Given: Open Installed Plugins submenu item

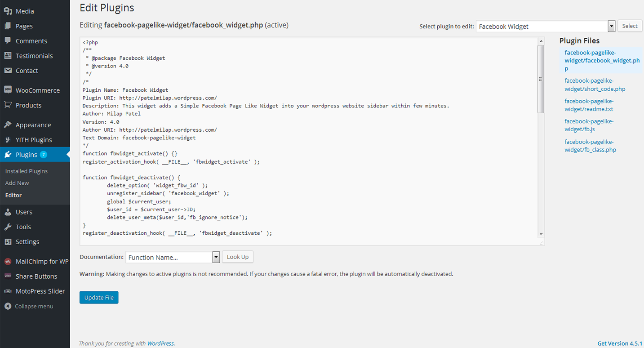Looking at the screenshot, I should tap(26, 171).
